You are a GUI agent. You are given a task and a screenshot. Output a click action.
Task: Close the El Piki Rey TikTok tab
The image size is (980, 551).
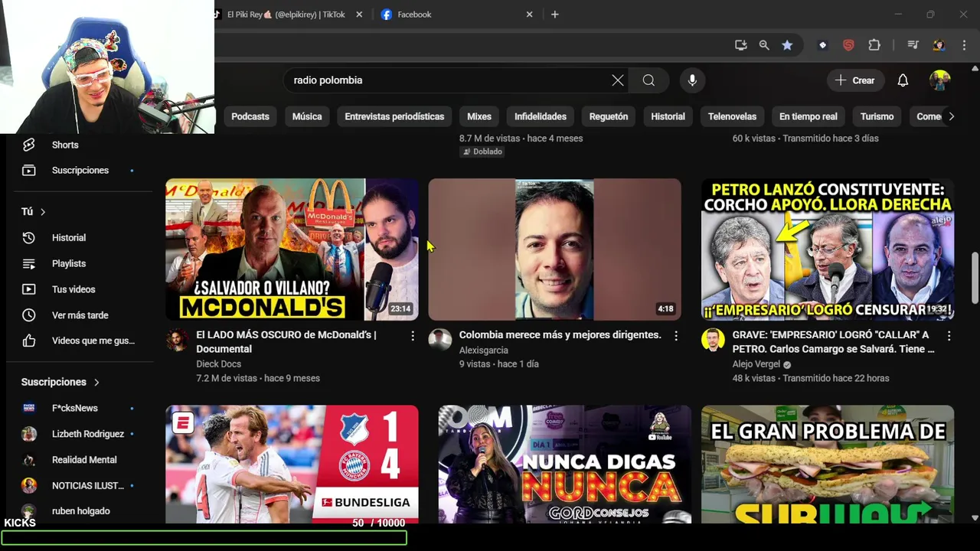[x=359, y=15]
